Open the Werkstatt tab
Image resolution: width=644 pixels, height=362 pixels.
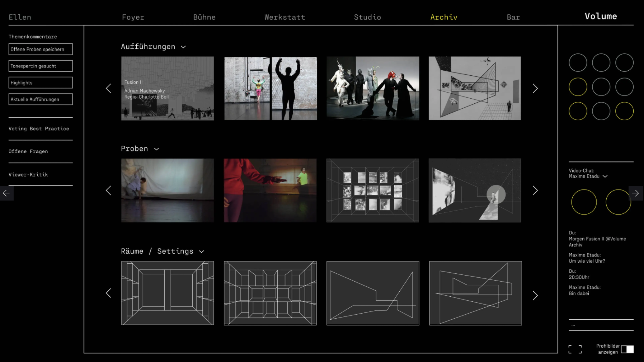(x=285, y=17)
